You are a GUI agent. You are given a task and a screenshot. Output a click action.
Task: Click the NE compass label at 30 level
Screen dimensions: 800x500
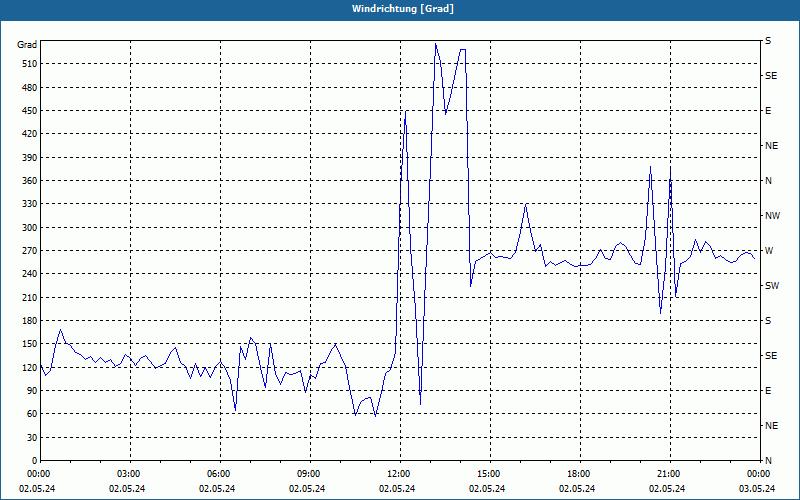(771, 426)
